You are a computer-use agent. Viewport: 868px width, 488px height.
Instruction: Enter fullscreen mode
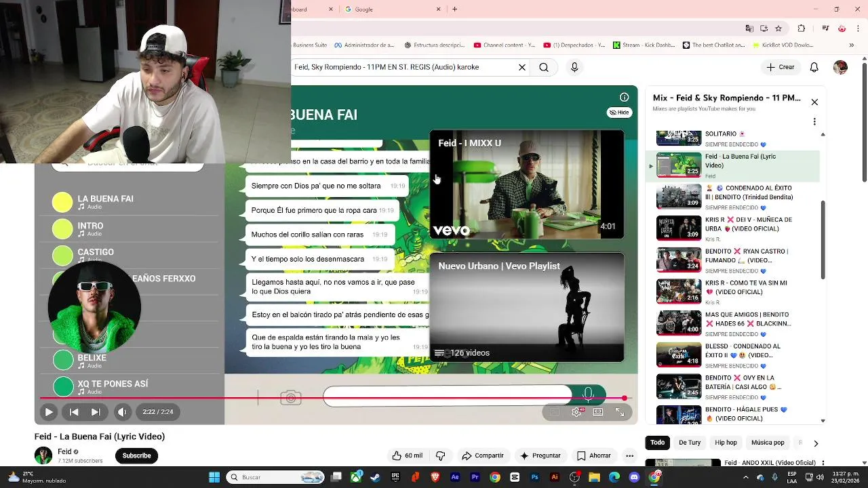(x=620, y=411)
